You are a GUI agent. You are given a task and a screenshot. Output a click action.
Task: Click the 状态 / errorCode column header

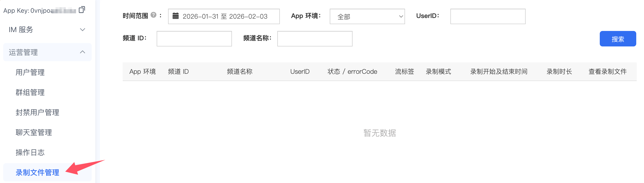point(352,72)
